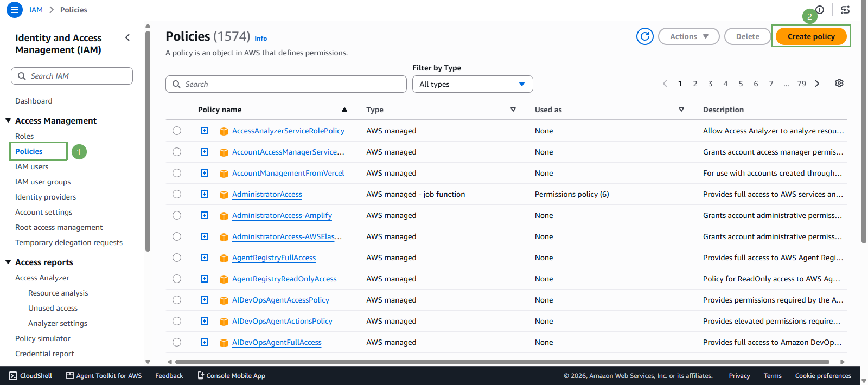Viewport: 868px width, 385px height.
Task: Select radio button for AccessAnalyzerServiceRolePolicy
Action: [x=177, y=131]
